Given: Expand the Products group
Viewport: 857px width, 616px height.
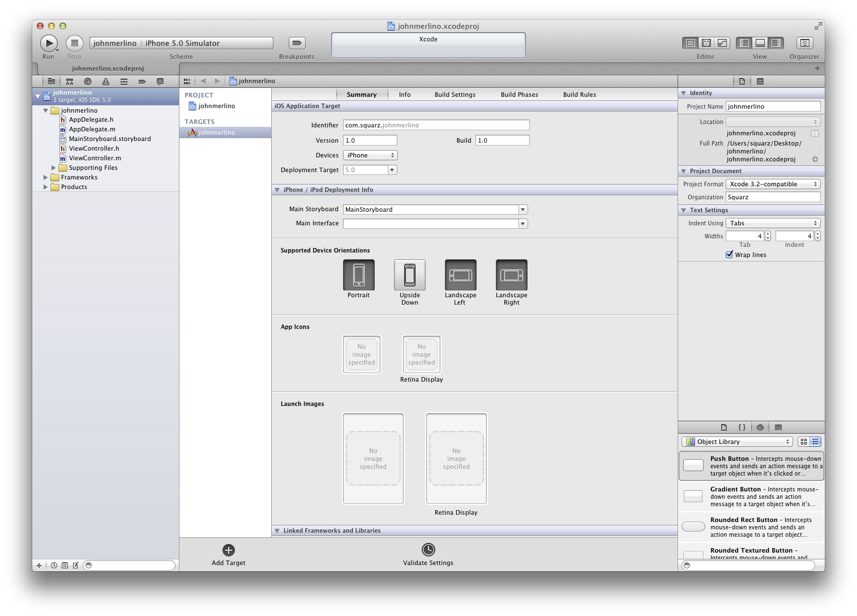Looking at the screenshot, I should 46,187.
